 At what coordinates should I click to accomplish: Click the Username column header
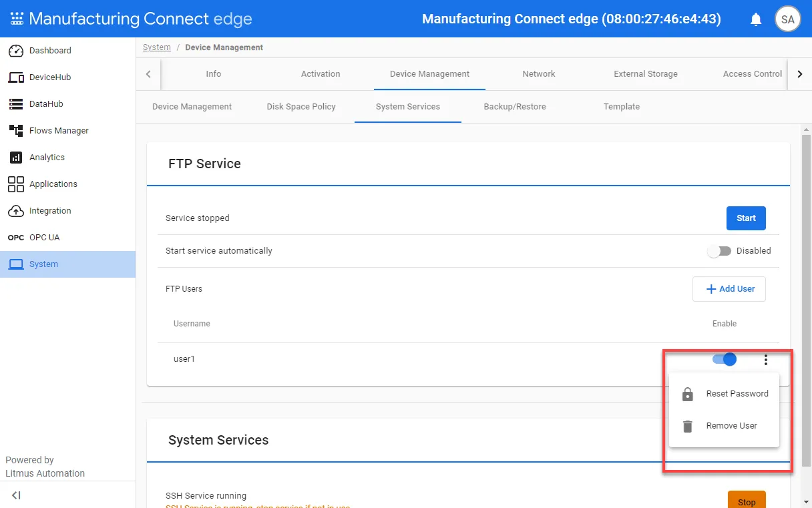pyautogui.click(x=192, y=324)
